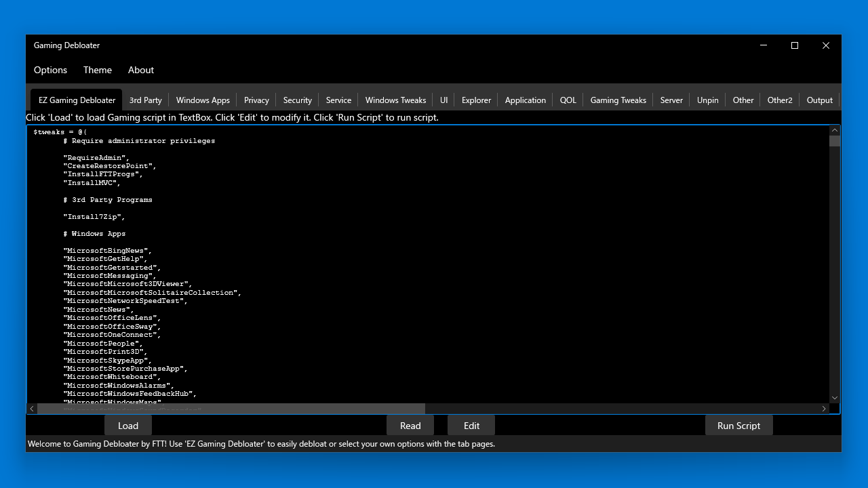The image size is (868, 488).
Task: Select the UI tab
Action: point(443,100)
